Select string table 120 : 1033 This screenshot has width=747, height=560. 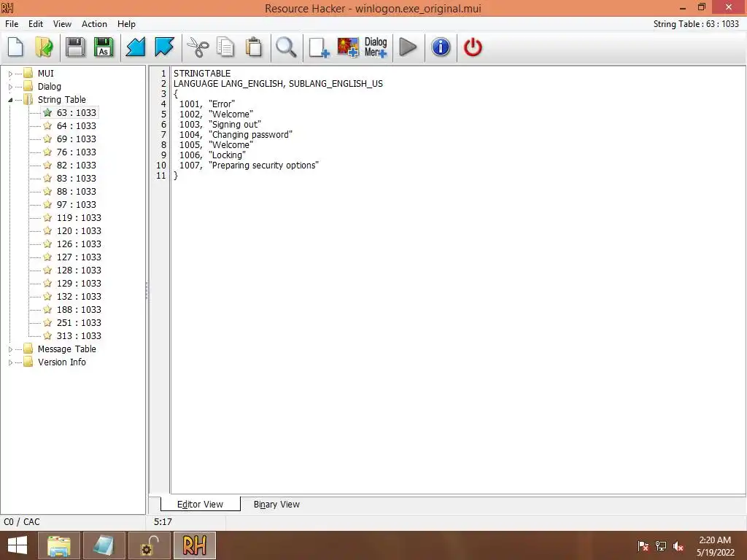(79, 231)
